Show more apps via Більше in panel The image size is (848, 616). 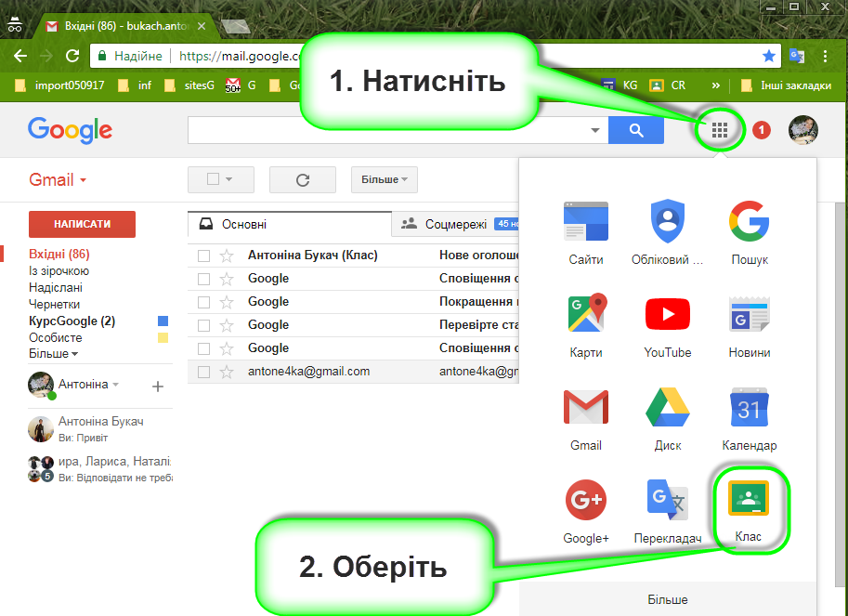tap(668, 599)
